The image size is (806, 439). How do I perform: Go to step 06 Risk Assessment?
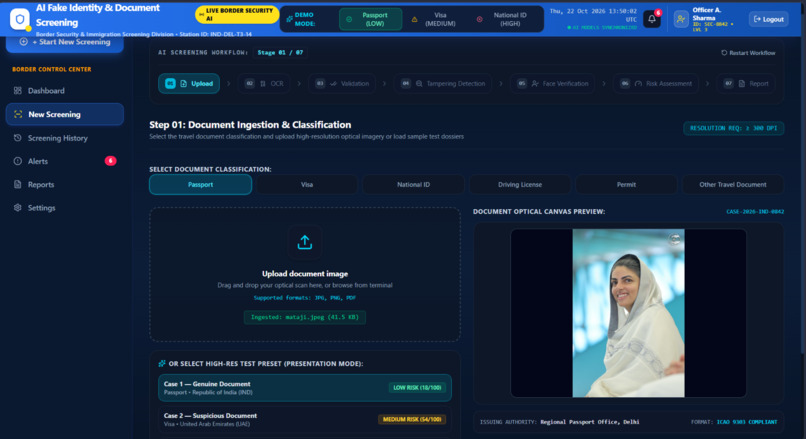point(656,83)
